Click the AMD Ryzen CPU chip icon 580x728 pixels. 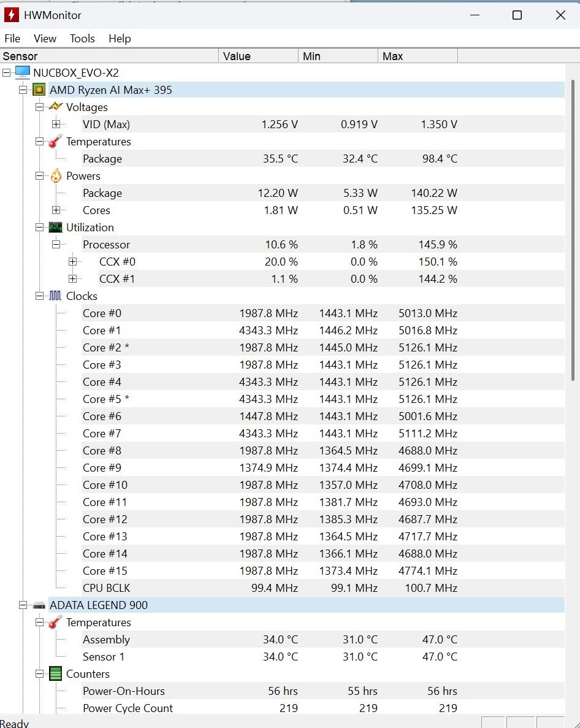tap(39, 90)
